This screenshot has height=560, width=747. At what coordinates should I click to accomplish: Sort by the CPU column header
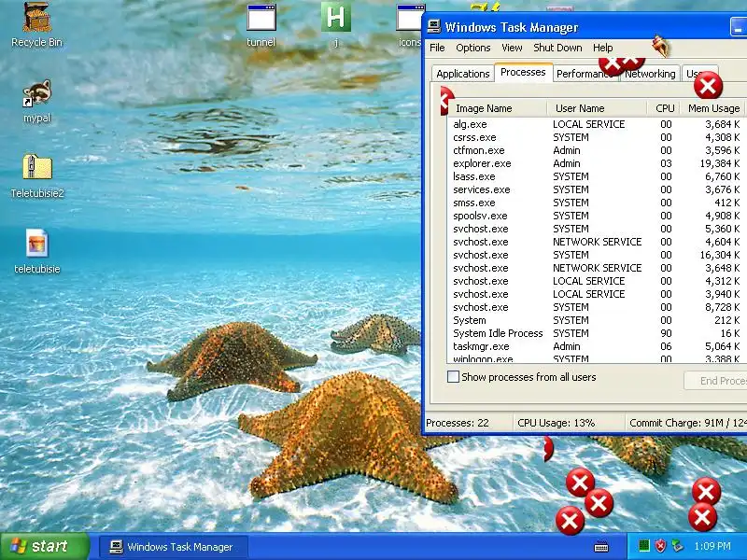coord(664,108)
